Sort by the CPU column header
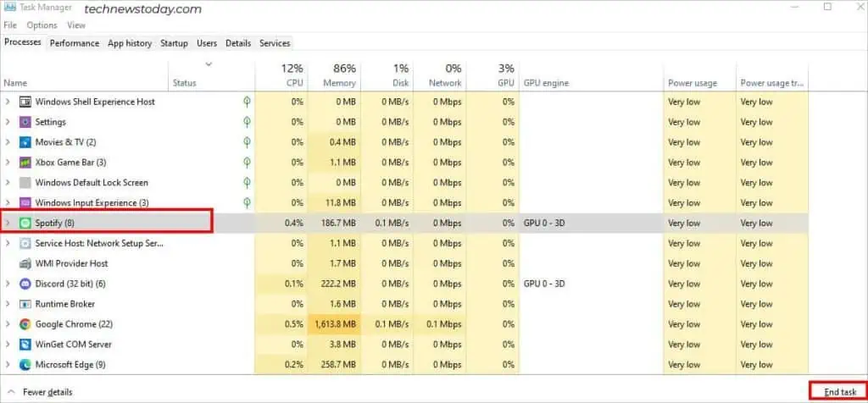Screen dimensions: 868x403 tap(281, 75)
